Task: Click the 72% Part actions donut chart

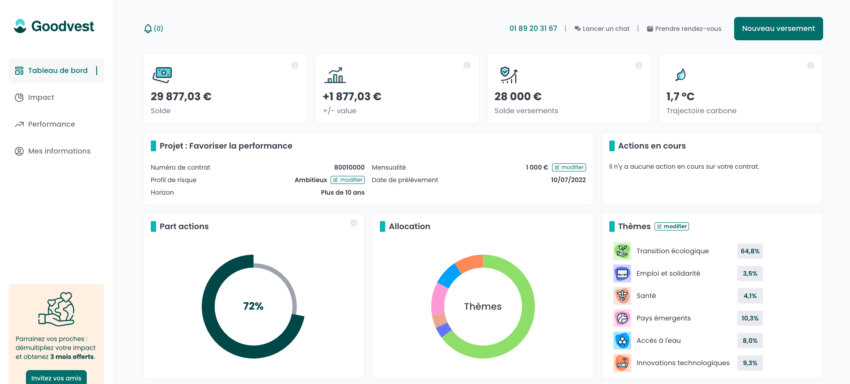Action: coord(253,306)
